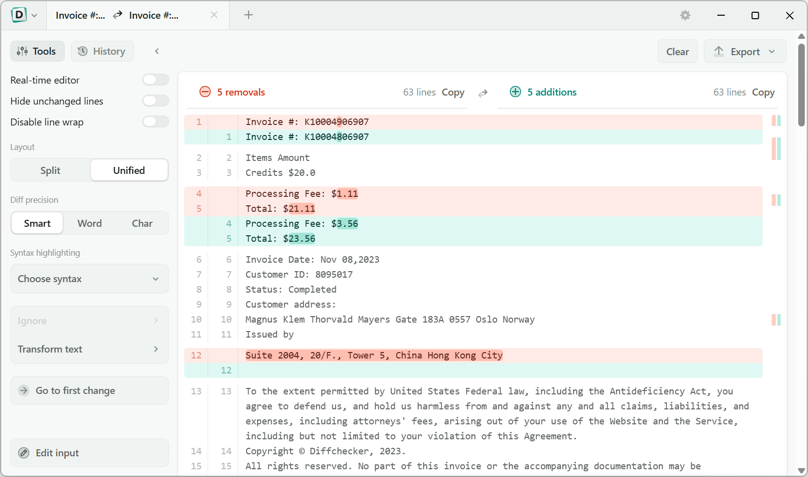The width and height of the screenshot is (808, 477).
Task: Switch to the History tab
Action: (x=102, y=51)
